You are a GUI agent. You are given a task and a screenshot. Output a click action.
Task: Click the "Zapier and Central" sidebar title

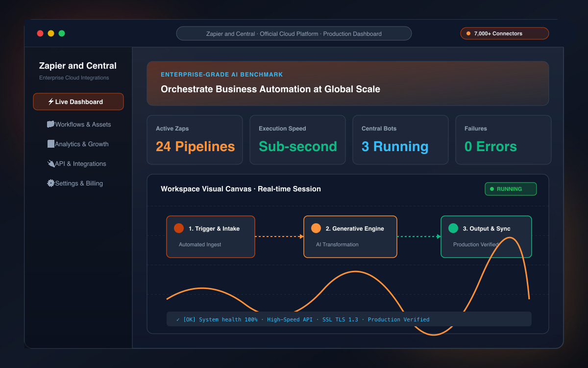point(78,66)
